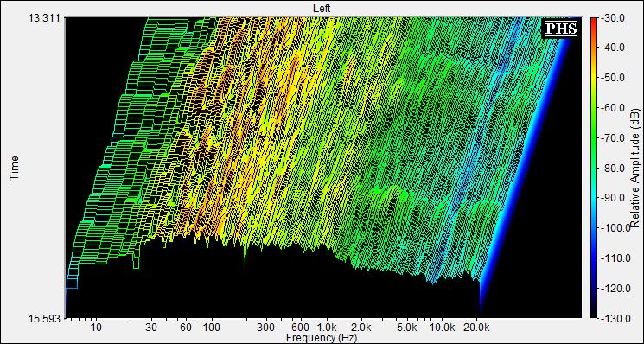The height and width of the screenshot is (344, 644).
Task: Click the -130.0 dB scale value
Action: pos(615,318)
